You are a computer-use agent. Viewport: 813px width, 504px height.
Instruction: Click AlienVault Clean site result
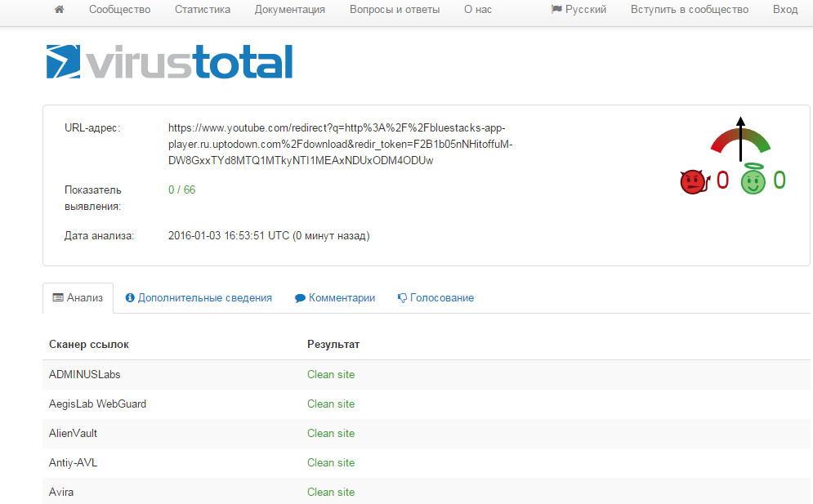tap(331, 434)
